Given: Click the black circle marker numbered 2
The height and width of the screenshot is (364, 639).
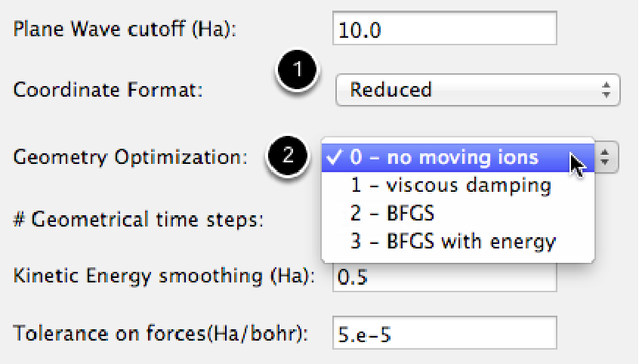Looking at the screenshot, I should coord(289,155).
